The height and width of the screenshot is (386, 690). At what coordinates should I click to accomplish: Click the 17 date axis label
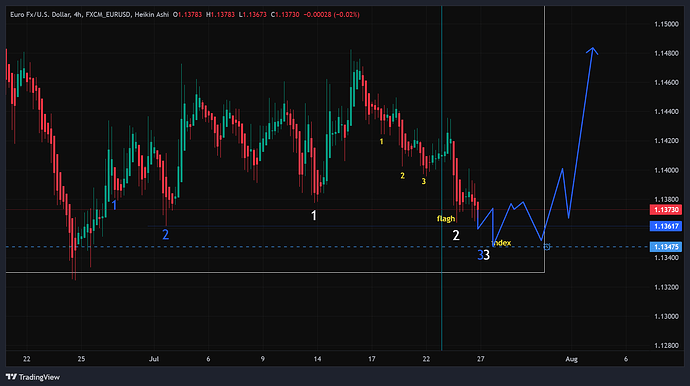click(x=372, y=359)
